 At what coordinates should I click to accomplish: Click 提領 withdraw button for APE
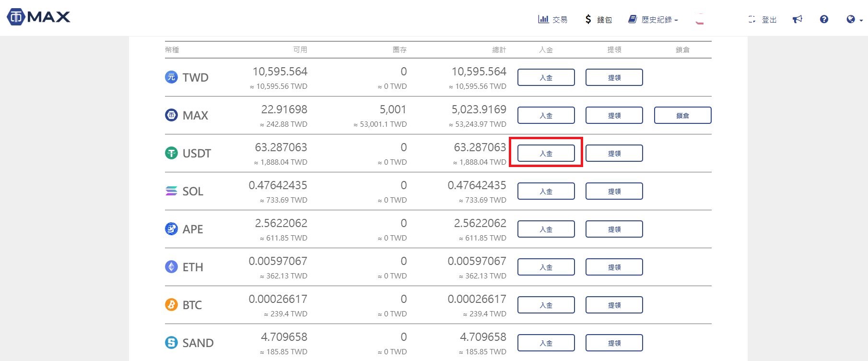coord(614,229)
